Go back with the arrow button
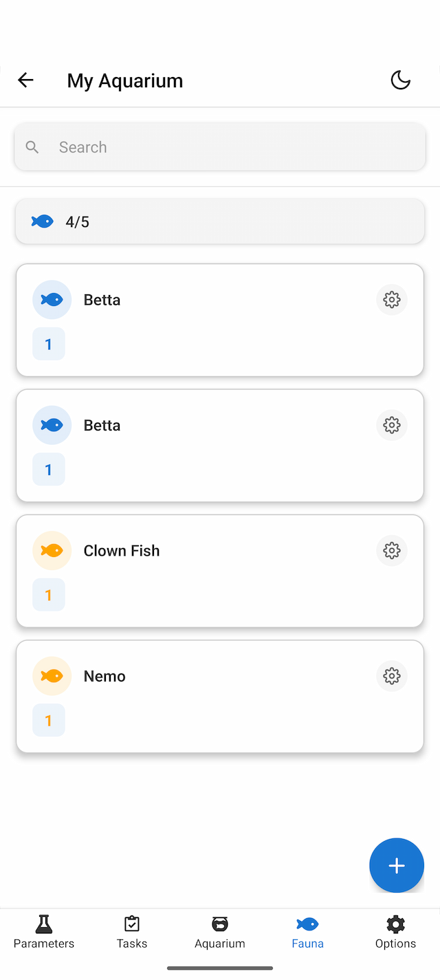Screen dimensions: 440x980 (x=25, y=80)
